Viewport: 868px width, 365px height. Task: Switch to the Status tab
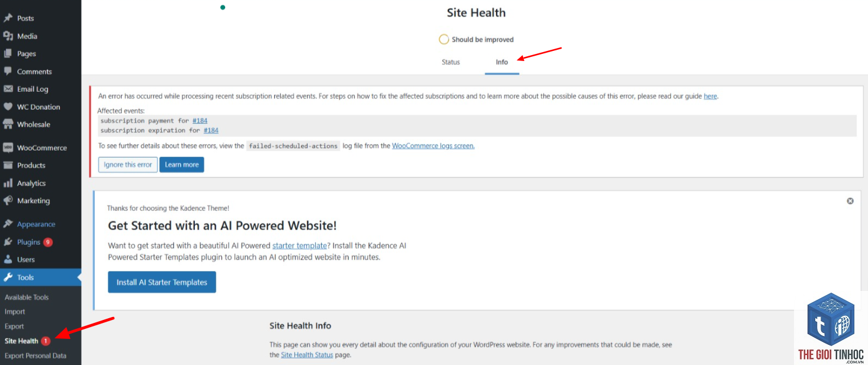451,62
